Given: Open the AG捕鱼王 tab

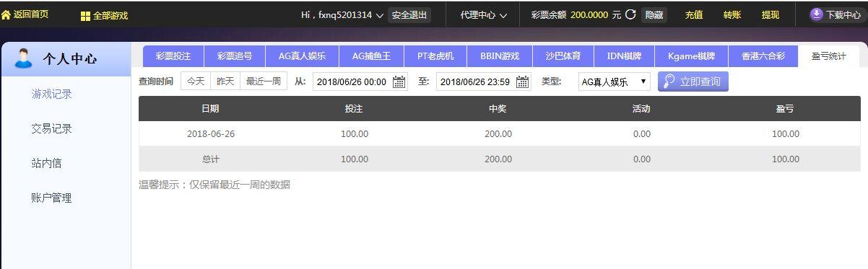Looking at the screenshot, I should pos(371,56).
